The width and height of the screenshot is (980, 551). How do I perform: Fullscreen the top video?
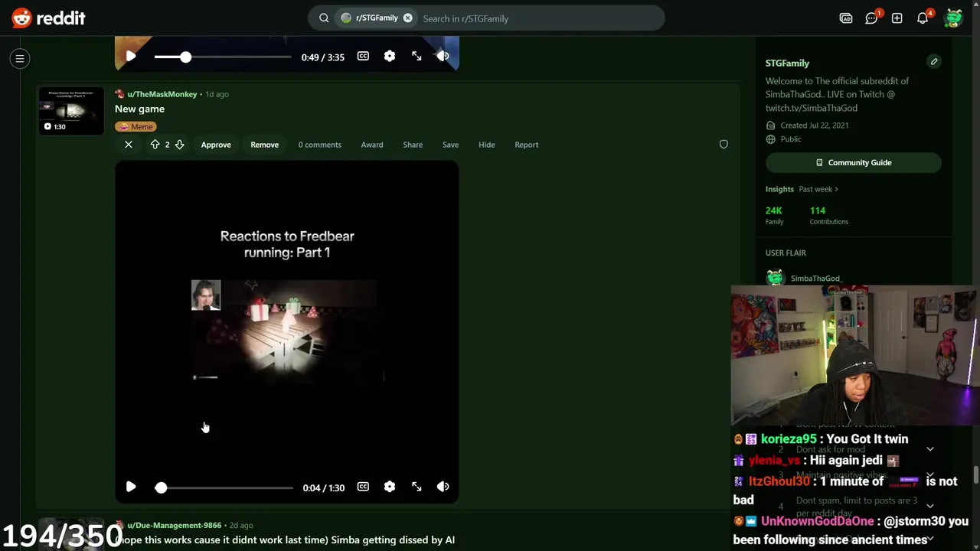416,57
